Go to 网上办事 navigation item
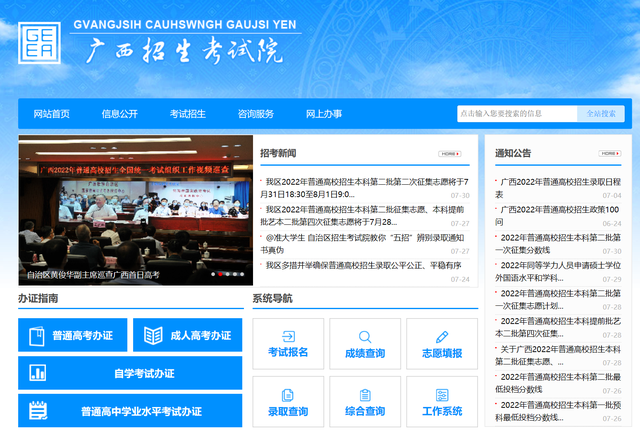Screen dimensions: 640x431 (324, 114)
